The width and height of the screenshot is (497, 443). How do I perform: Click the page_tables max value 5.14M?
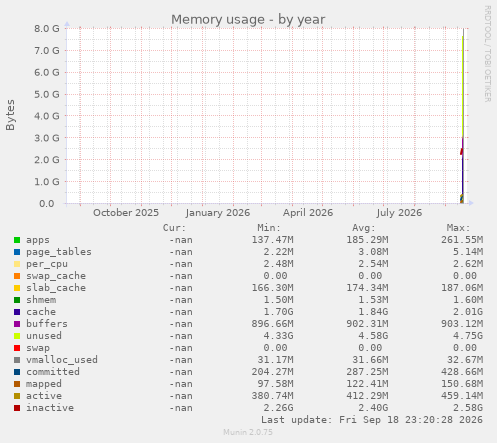pyautogui.click(x=468, y=252)
